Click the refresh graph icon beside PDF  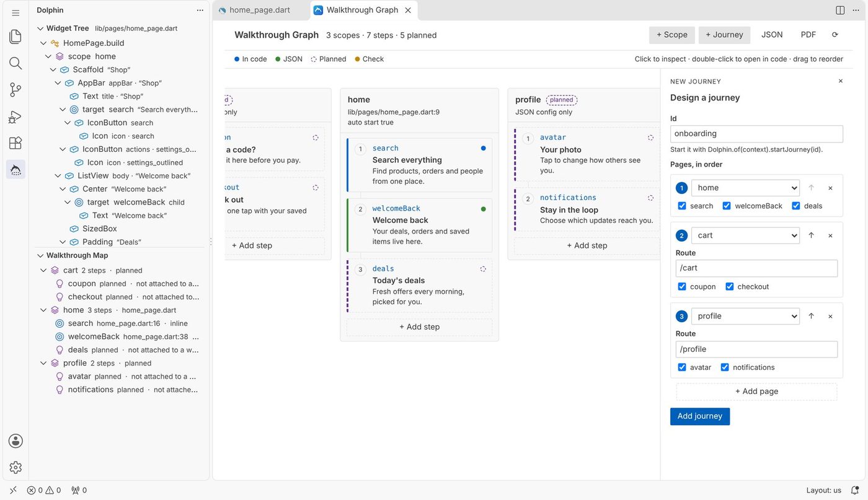pos(835,35)
